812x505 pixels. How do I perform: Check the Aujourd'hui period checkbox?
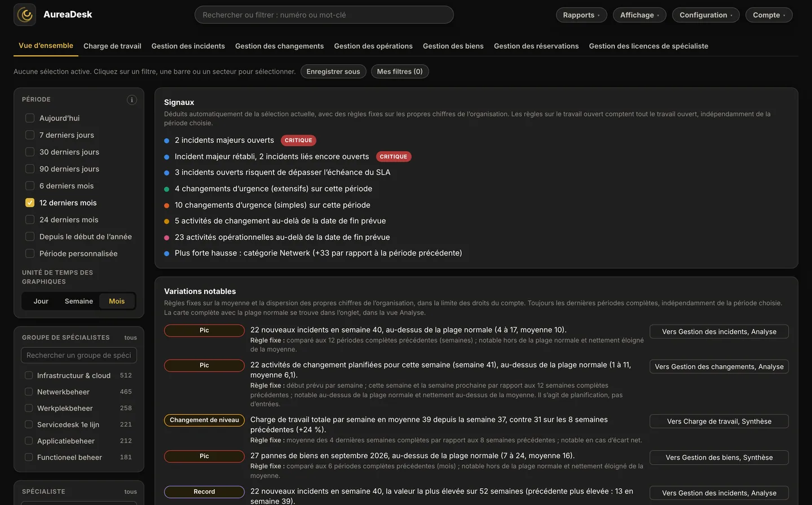pyautogui.click(x=30, y=118)
